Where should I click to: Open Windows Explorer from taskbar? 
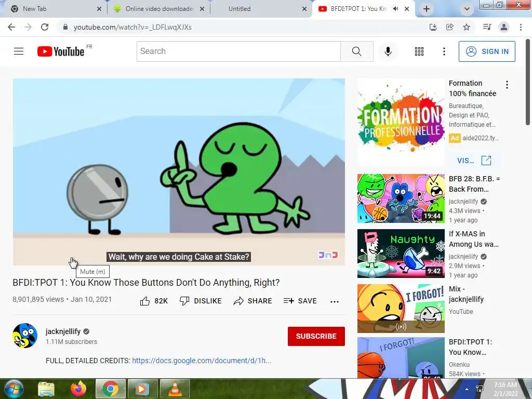(x=46, y=389)
